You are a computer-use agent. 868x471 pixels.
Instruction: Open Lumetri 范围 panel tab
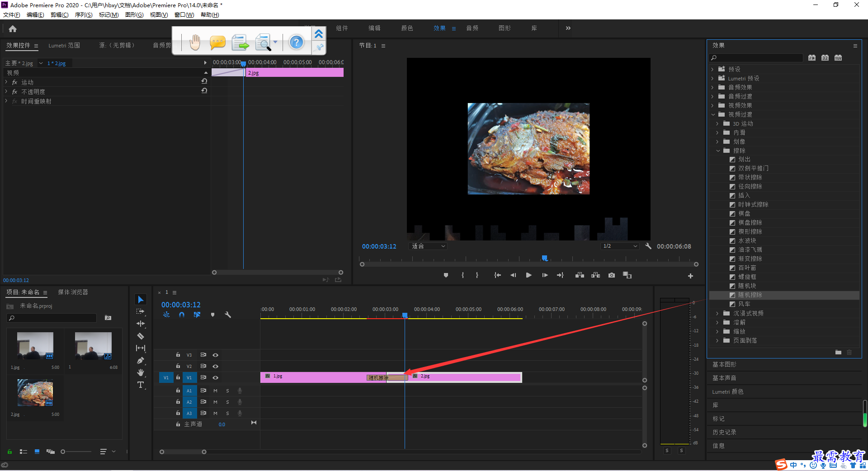[64, 45]
